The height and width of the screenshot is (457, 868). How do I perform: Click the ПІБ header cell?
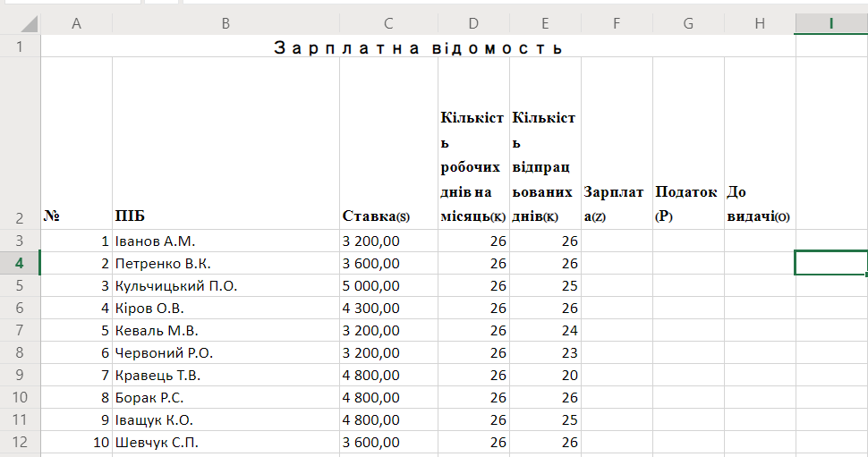[x=226, y=143]
